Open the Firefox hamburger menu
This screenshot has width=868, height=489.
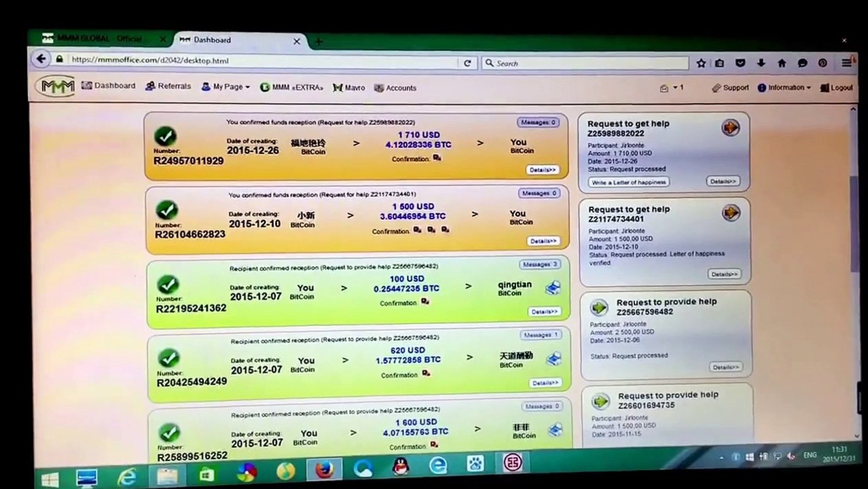846,62
